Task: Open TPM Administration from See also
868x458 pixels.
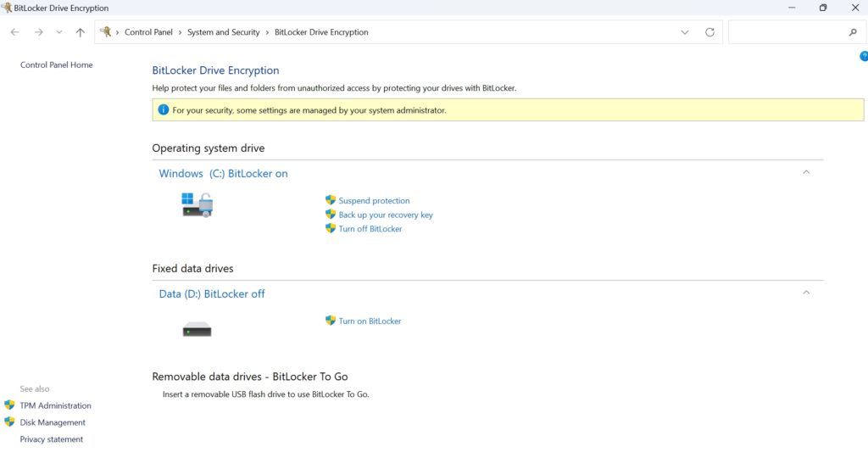Action: 55,405
